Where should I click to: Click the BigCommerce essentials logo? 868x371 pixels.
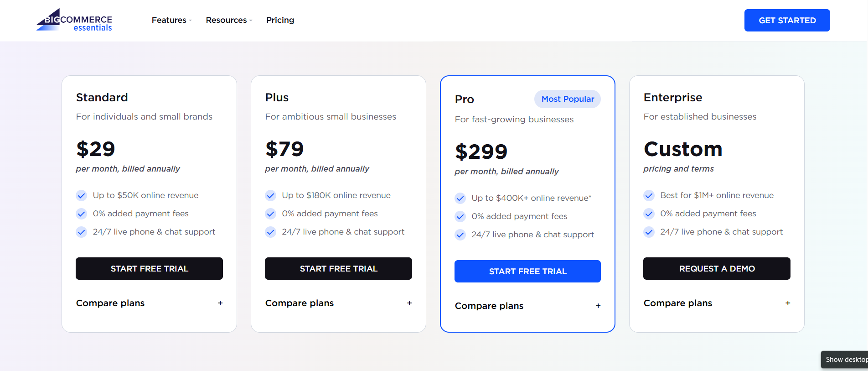(73, 20)
